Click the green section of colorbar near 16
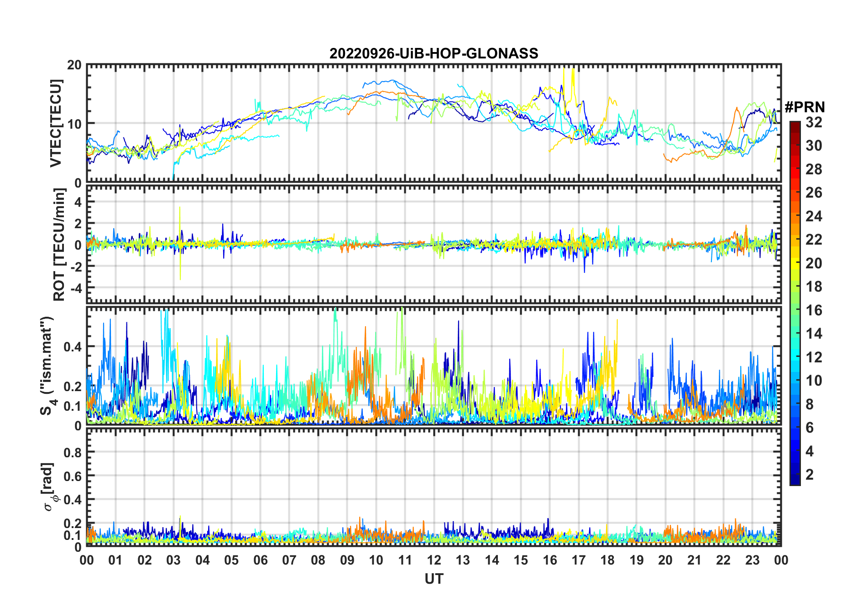 click(795, 310)
